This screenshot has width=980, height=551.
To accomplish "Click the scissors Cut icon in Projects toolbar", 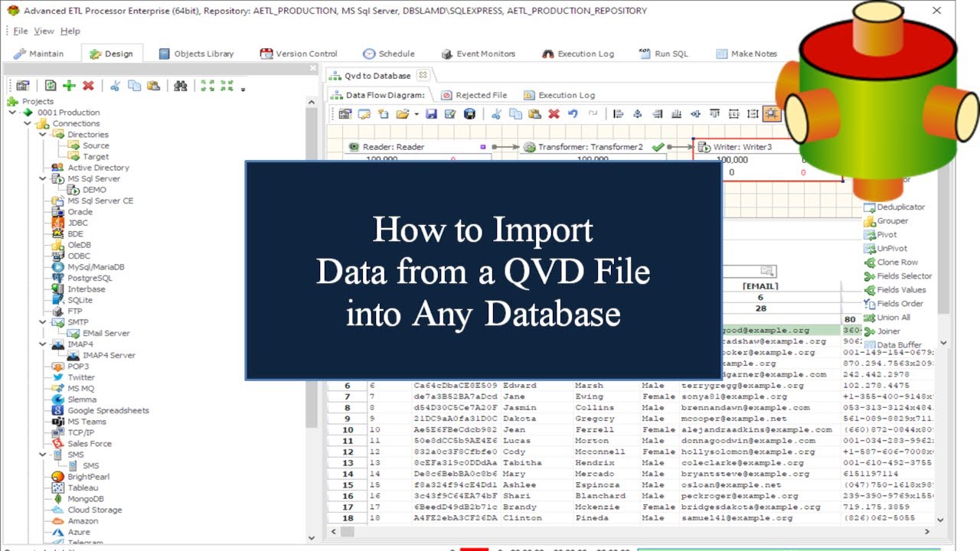I will click(x=115, y=86).
